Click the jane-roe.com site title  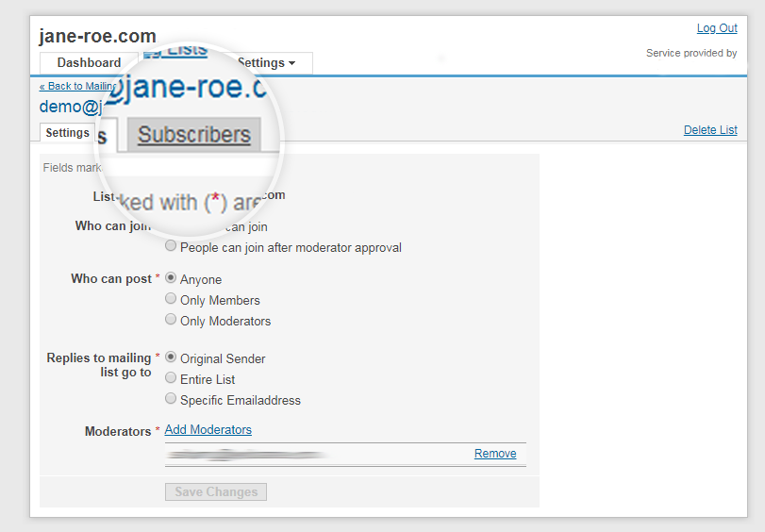[x=97, y=36]
